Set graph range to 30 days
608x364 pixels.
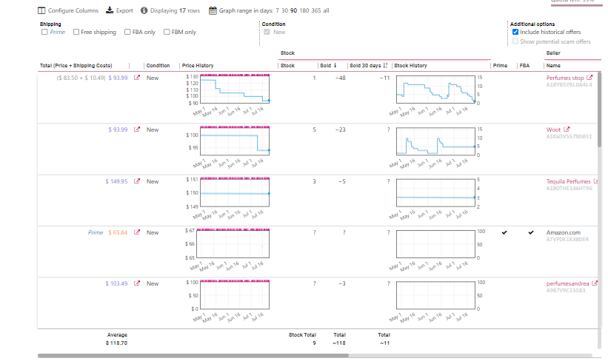(284, 10)
